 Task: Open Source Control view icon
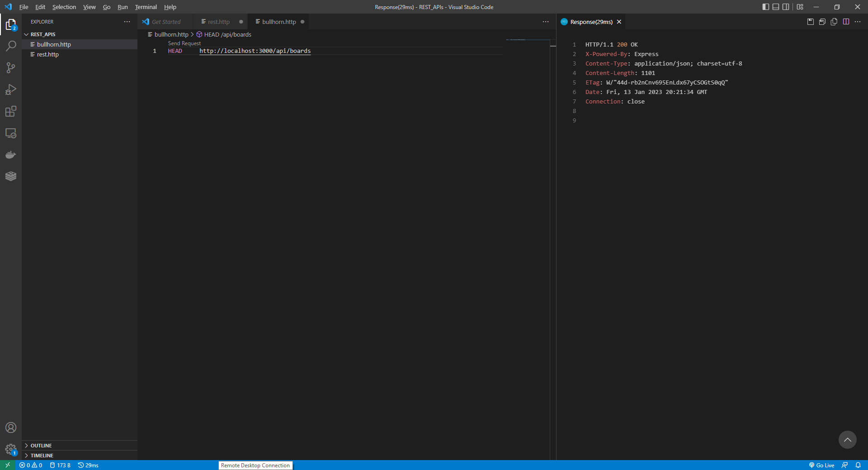pos(11,68)
